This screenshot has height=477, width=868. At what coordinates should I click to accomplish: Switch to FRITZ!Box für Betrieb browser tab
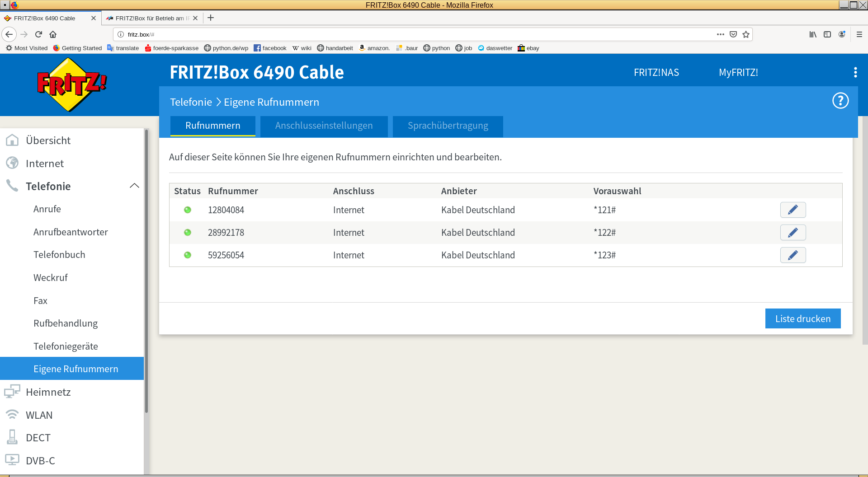tap(152, 18)
